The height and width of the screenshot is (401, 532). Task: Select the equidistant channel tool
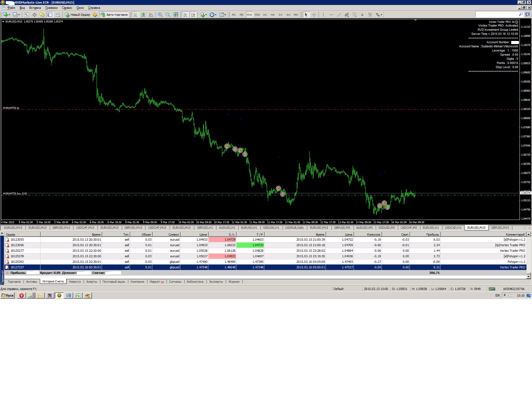[x=347, y=15]
